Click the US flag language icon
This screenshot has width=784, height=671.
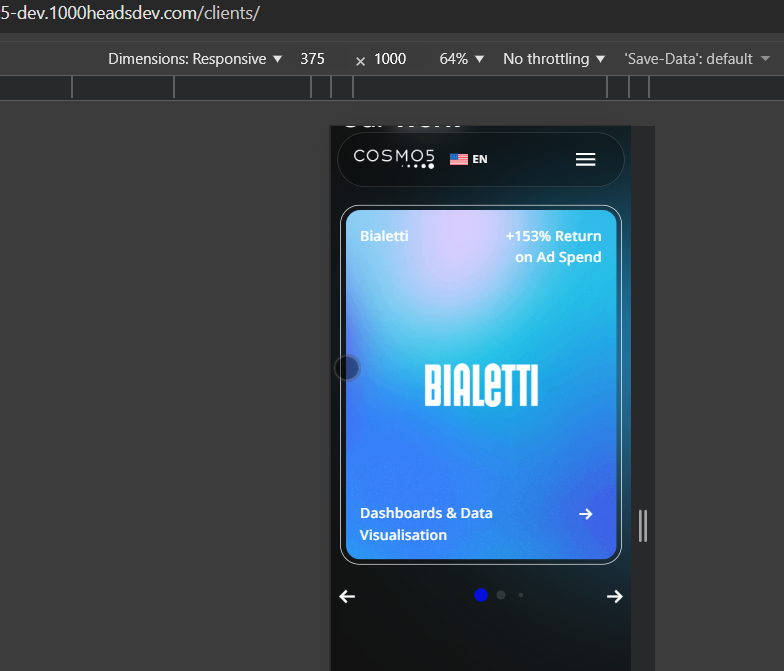pyautogui.click(x=458, y=159)
